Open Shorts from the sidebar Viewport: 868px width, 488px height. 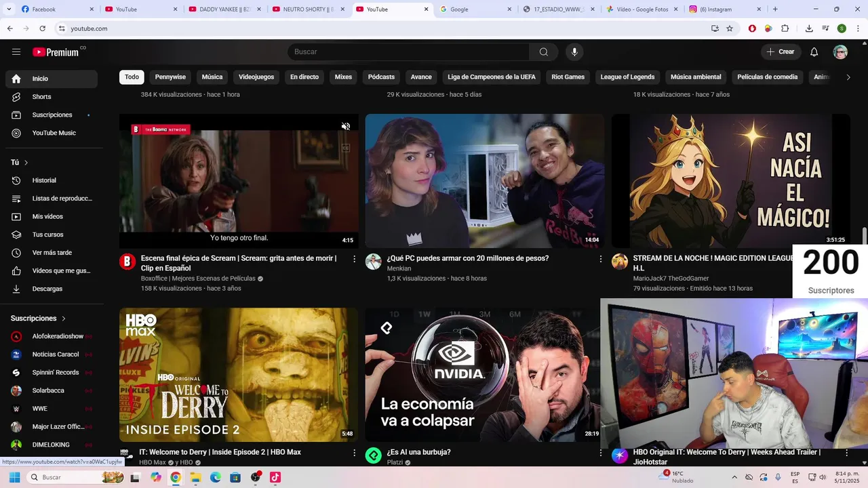click(x=52, y=97)
